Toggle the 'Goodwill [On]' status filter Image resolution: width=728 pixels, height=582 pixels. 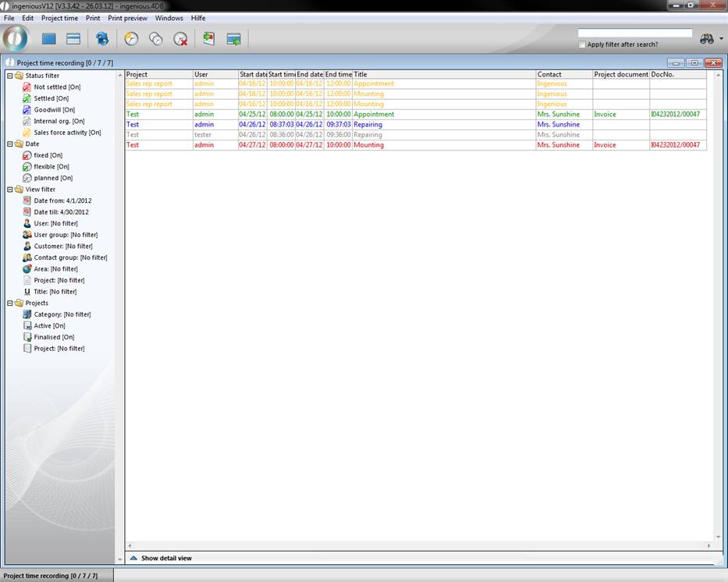coord(54,110)
